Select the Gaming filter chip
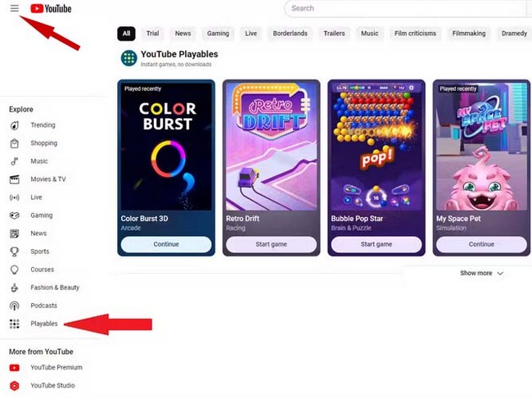 pyautogui.click(x=219, y=34)
